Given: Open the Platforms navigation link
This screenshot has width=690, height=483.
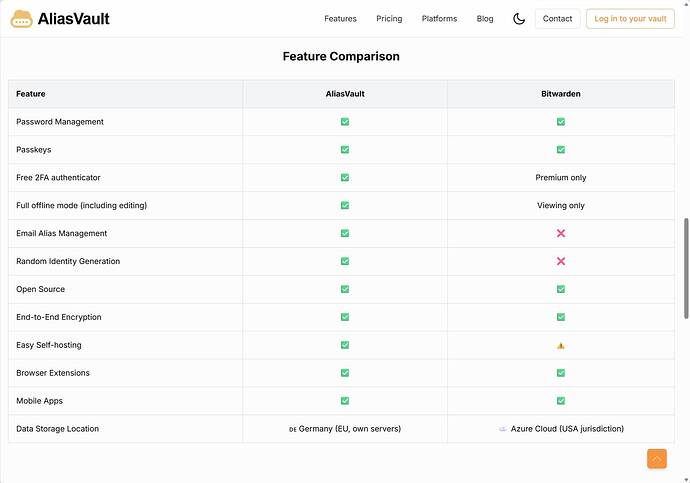Looking at the screenshot, I should point(439,19).
